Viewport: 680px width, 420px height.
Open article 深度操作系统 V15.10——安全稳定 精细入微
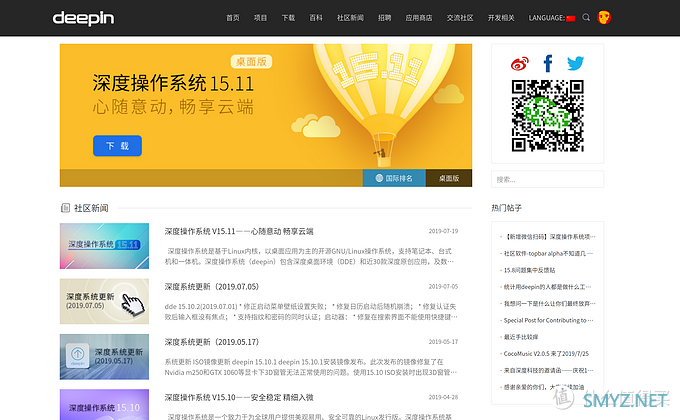(x=239, y=397)
